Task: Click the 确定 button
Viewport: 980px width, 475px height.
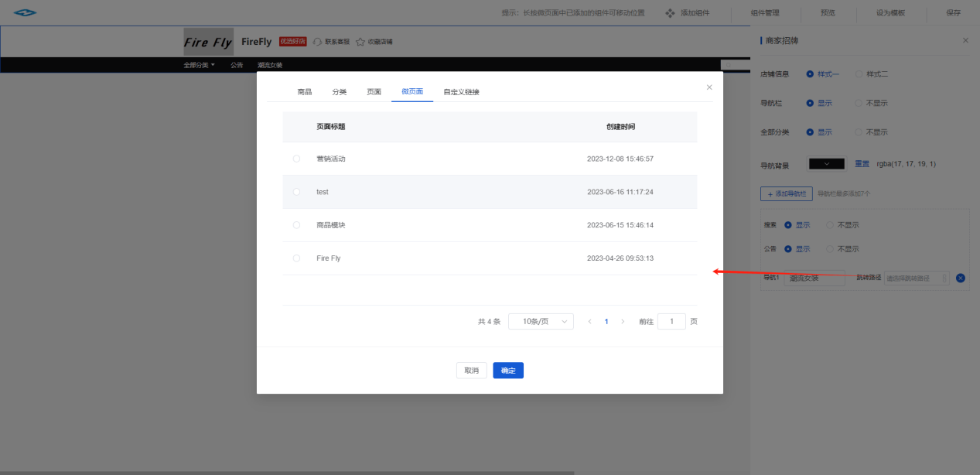Action: [x=508, y=371]
